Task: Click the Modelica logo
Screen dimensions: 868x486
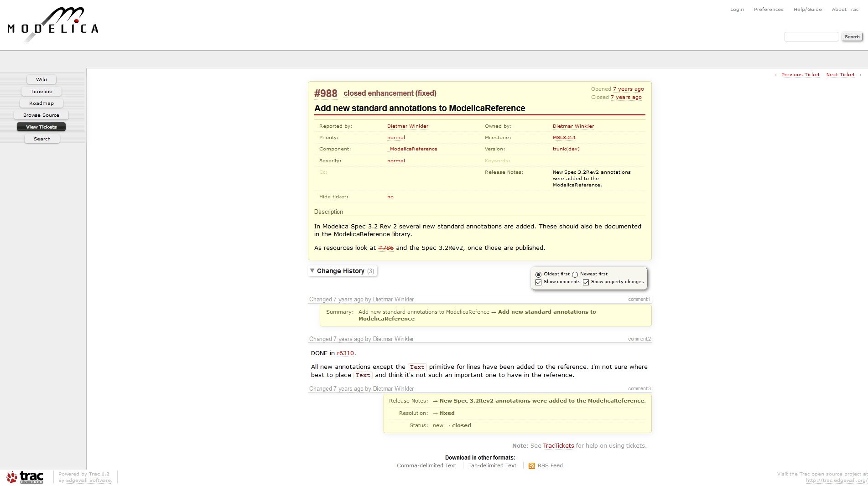Action: pos(52,24)
